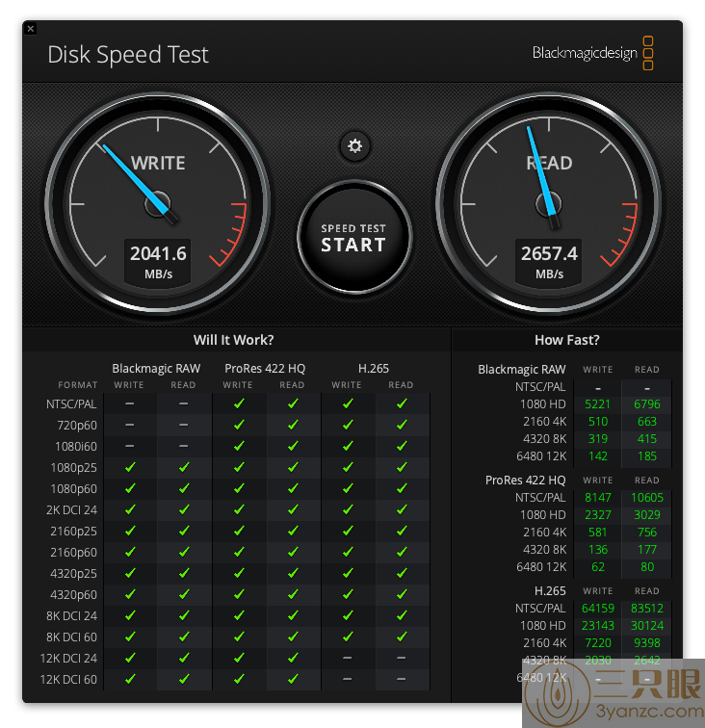Image resolution: width=705 pixels, height=728 pixels.
Task: Click H.265 write checkmark for NTSC/PAL
Action: [x=348, y=403]
